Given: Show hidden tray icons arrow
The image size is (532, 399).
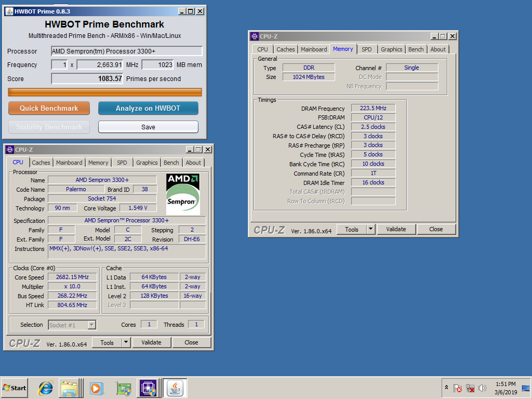Looking at the screenshot, I should click(446, 388).
